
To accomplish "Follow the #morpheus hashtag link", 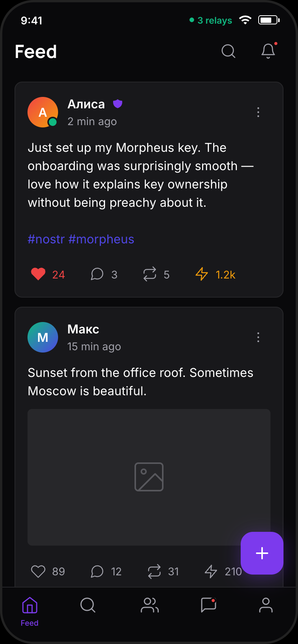I will [x=101, y=239].
